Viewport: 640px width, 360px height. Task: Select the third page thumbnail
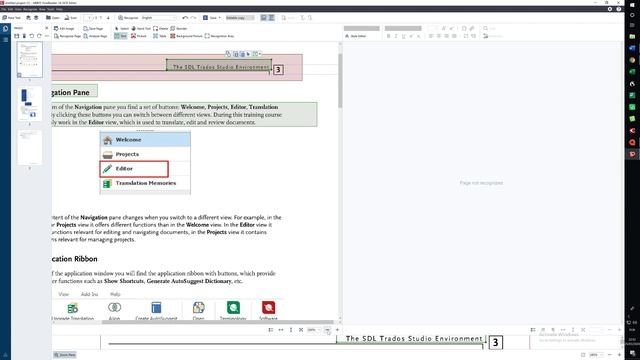click(x=30, y=148)
